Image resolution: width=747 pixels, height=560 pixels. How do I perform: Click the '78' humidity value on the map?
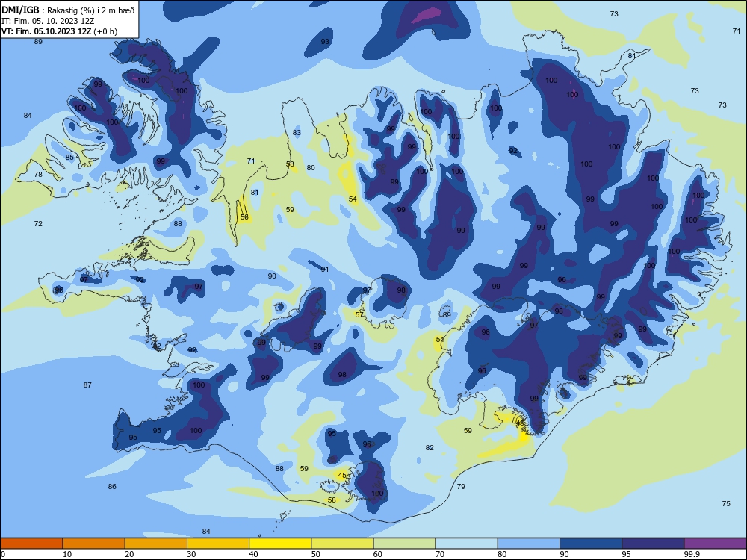tap(38, 174)
